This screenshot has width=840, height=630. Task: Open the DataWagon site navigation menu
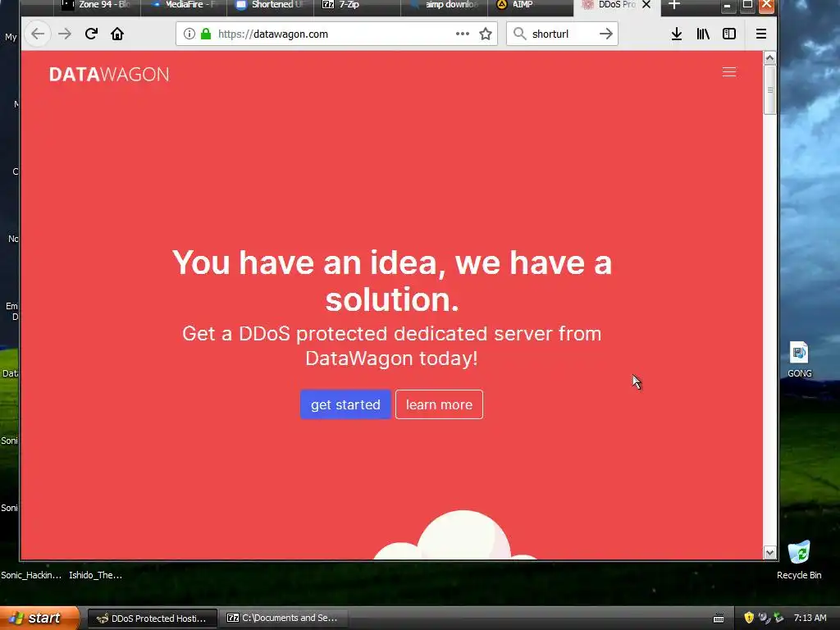[729, 72]
